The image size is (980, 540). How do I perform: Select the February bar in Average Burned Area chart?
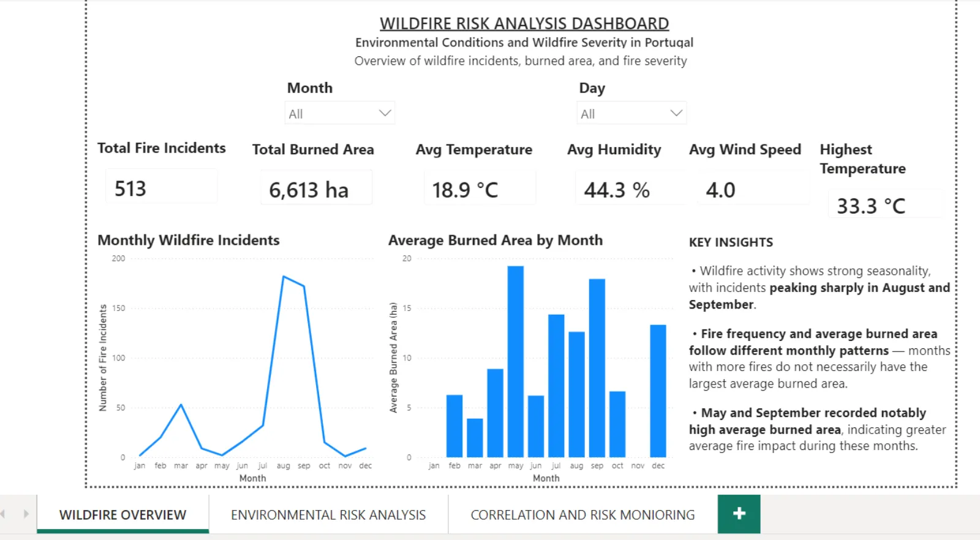pyautogui.click(x=454, y=426)
